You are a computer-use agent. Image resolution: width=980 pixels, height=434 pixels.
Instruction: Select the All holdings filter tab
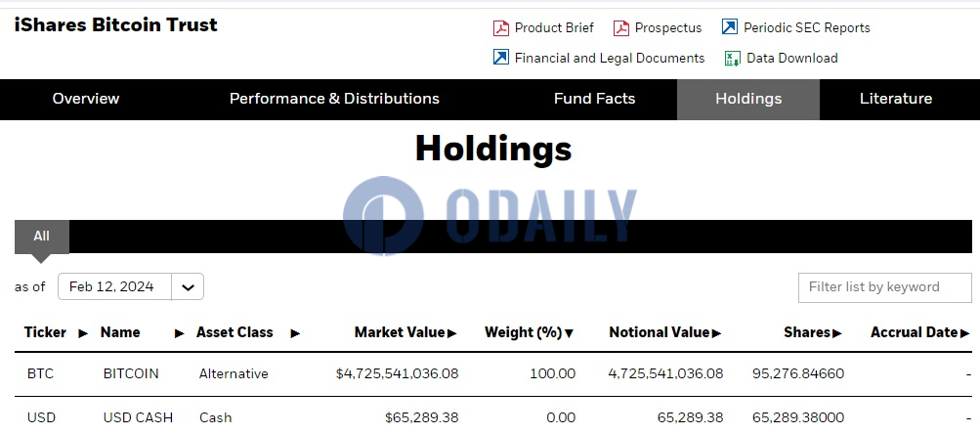coord(41,237)
